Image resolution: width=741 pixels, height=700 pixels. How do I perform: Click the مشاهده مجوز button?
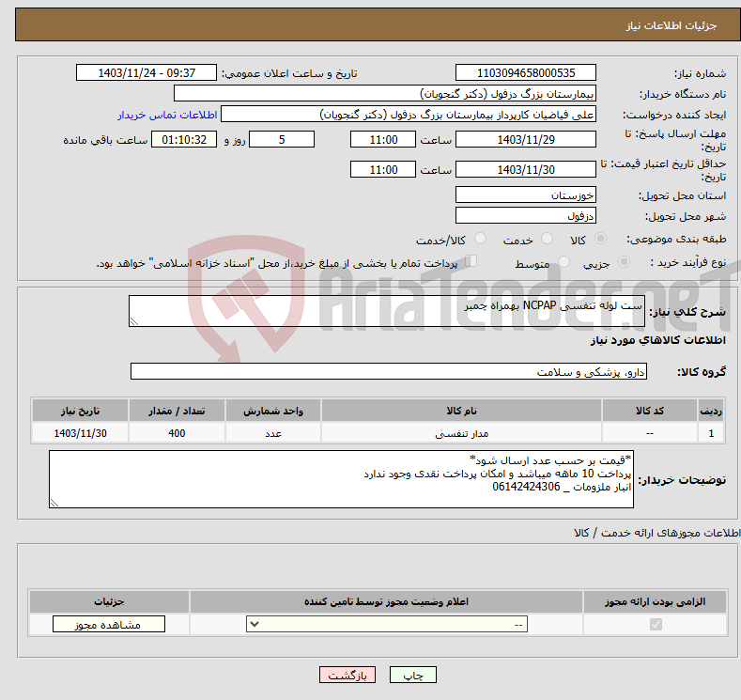point(109,625)
